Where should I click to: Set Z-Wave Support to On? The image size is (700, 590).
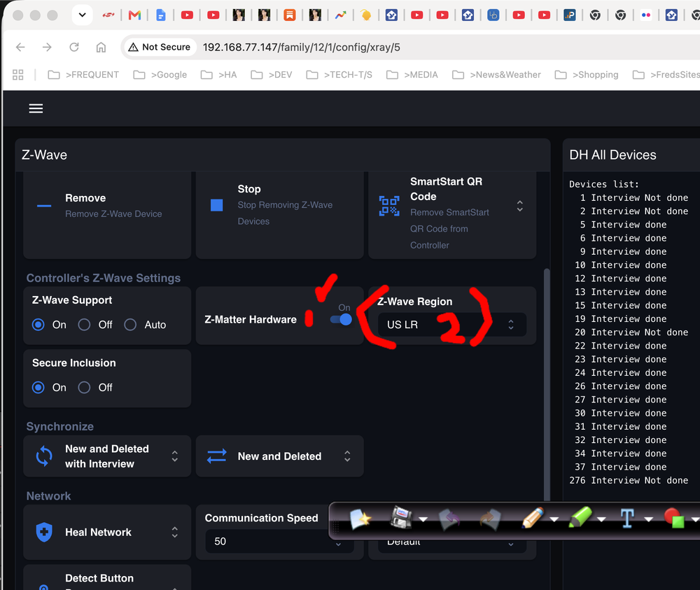[x=38, y=325]
